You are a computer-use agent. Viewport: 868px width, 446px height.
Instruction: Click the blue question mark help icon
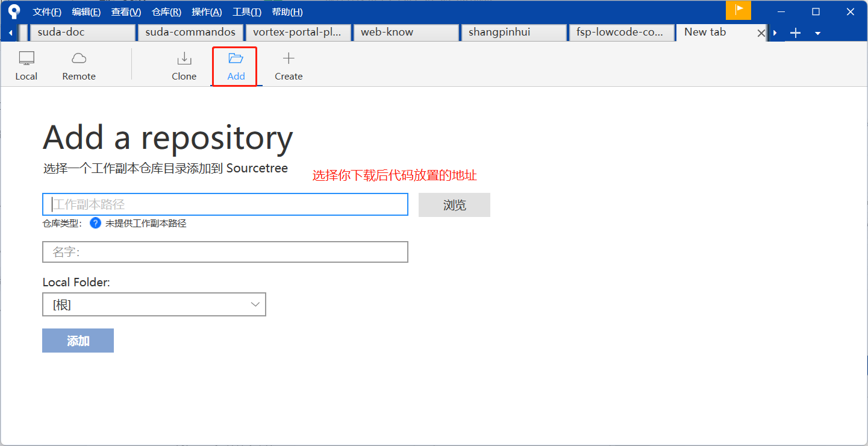[95, 223]
